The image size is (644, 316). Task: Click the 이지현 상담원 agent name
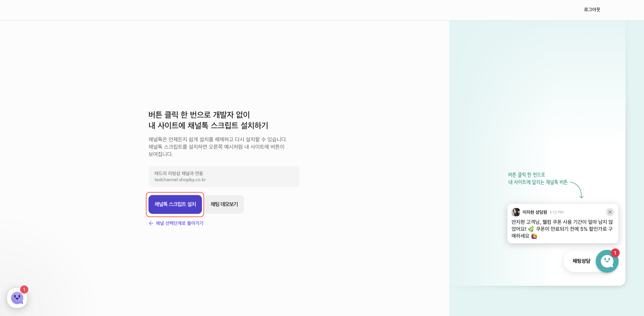click(534, 212)
